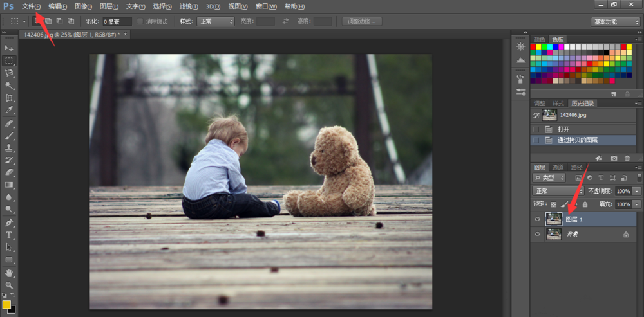Select the Zoom magnifier tool
This screenshot has height=317, width=644.
click(9, 285)
